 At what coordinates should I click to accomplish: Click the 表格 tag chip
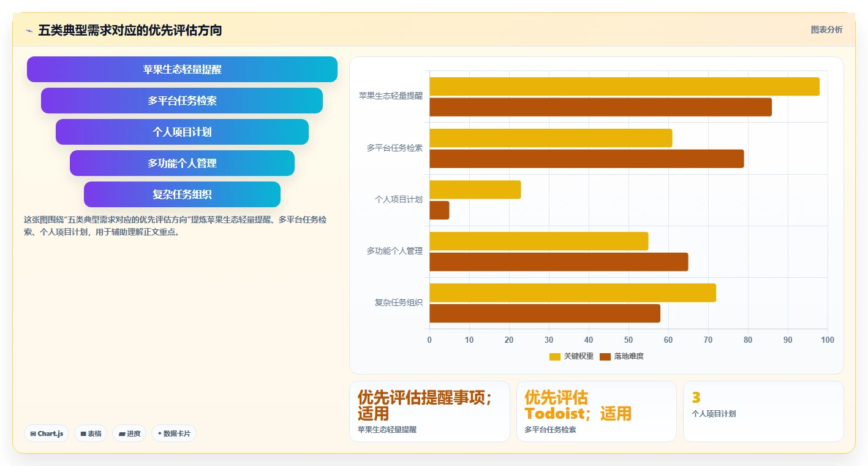[x=91, y=434]
